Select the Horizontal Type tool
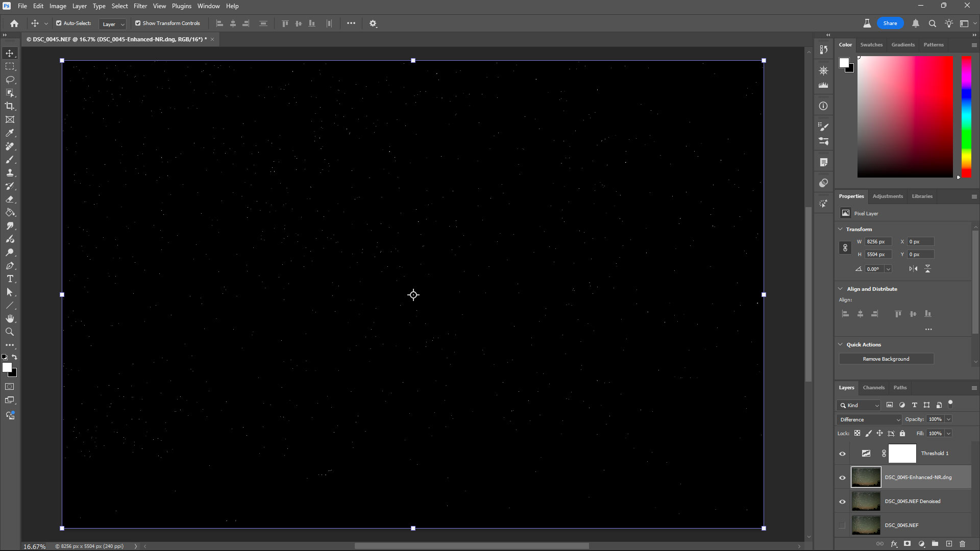This screenshot has height=551, width=980. tap(9, 279)
